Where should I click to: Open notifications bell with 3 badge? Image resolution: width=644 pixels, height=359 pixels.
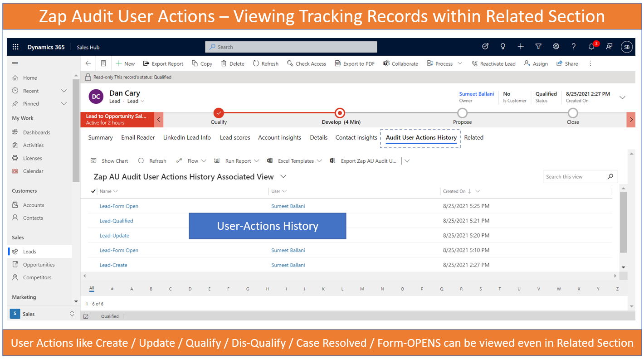(592, 46)
